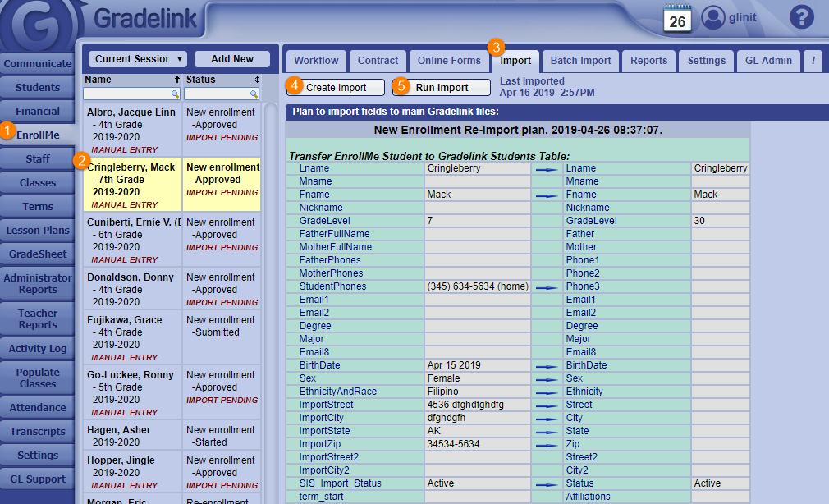Open the calendar icon showing 26
The width and height of the screenshot is (829, 504).
677,18
